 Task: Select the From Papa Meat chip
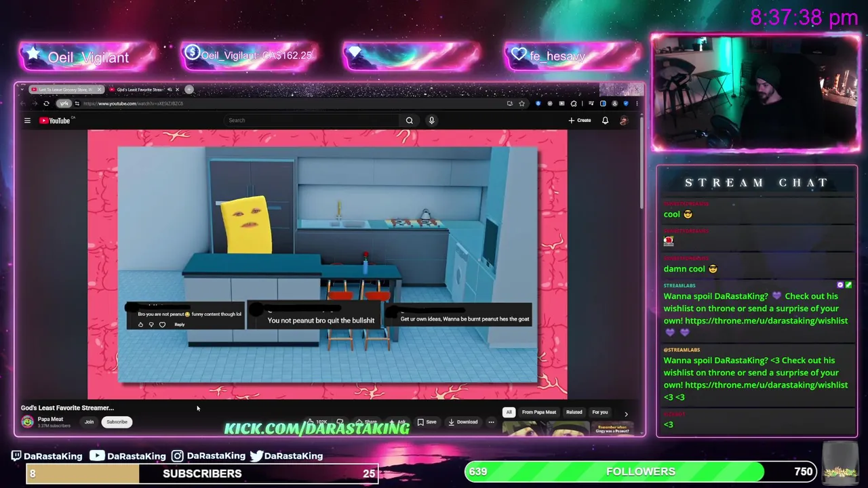coord(539,412)
